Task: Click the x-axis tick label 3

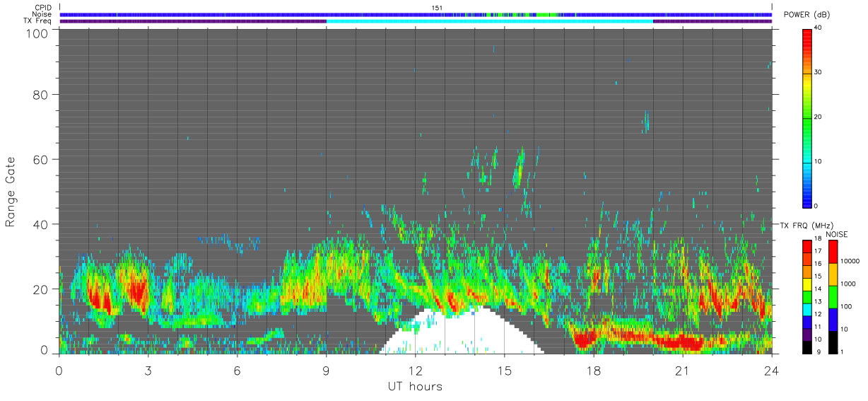Action: click(148, 371)
